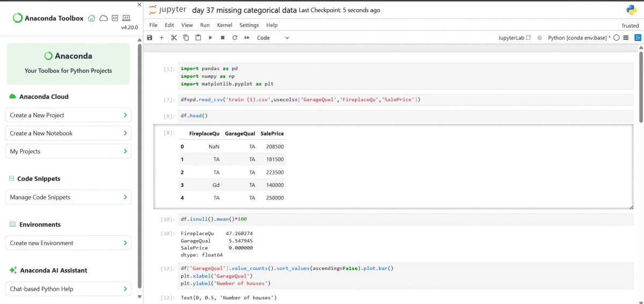Click the Save notebook icon
This screenshot has width=644, height=304.
[x=150, y=38]
